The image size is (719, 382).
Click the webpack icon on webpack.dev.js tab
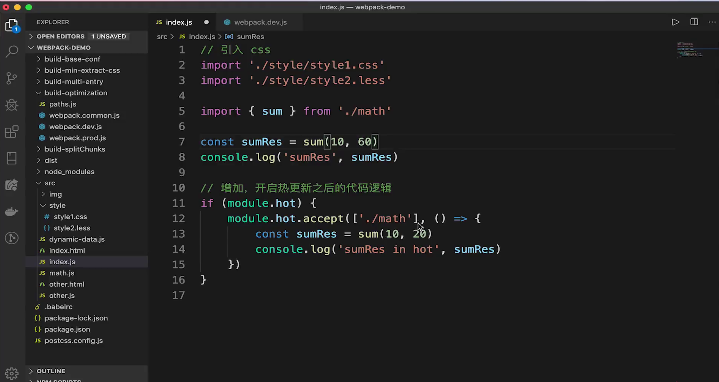tap(227, 22)
